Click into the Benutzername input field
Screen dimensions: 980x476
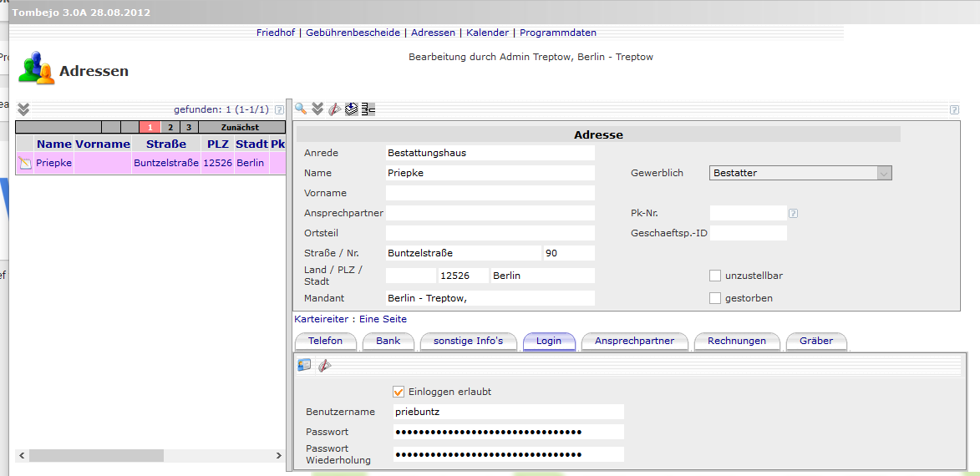(x=508, y=412)
